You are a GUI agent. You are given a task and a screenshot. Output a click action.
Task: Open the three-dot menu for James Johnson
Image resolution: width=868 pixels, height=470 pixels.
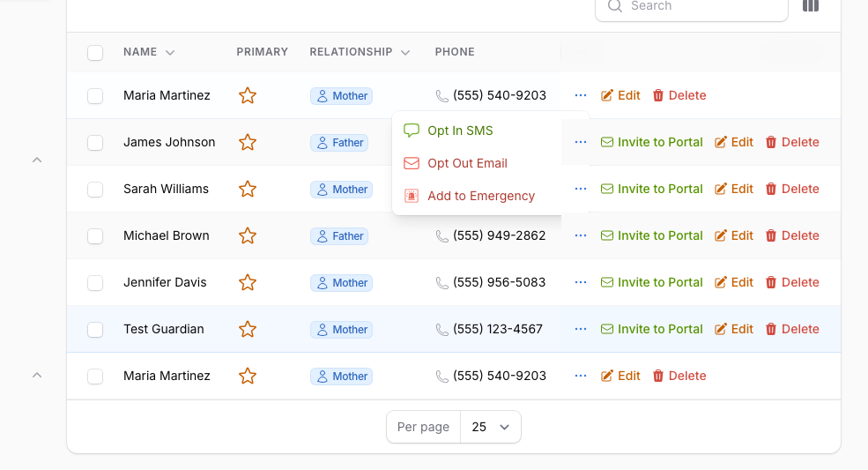pos(581,142)
